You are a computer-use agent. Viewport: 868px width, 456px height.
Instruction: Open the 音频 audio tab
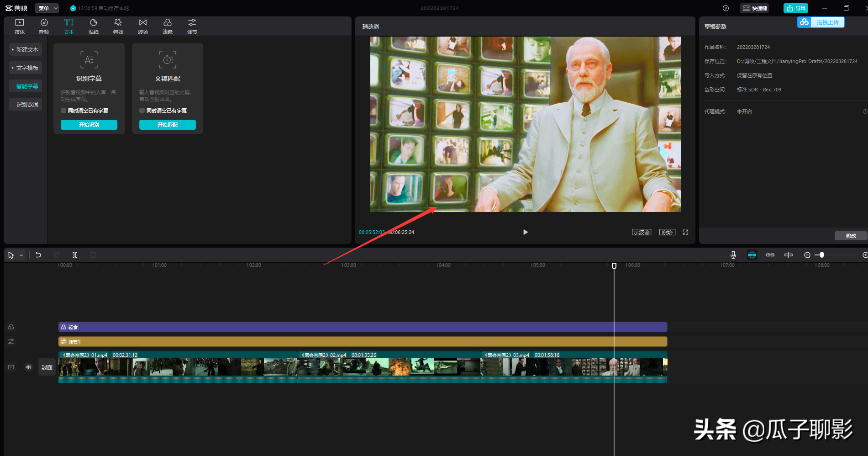(x=44, y=27)
